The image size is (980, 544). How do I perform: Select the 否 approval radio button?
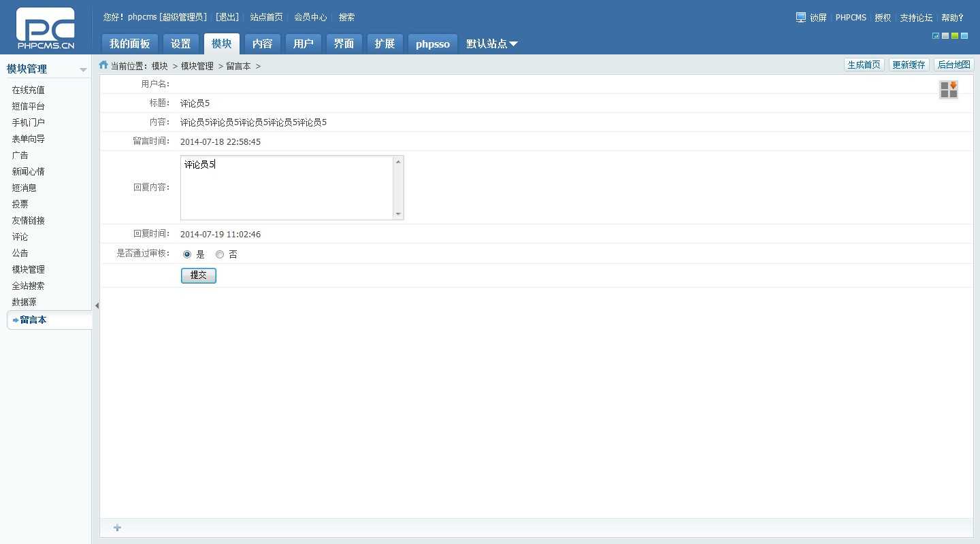[219, 254]
